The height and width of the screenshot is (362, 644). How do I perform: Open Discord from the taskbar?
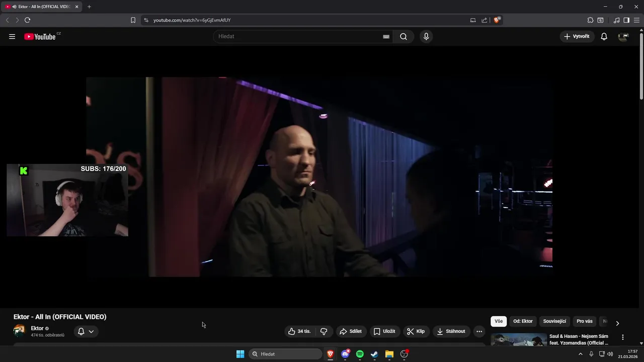click(x=345, y=354)
